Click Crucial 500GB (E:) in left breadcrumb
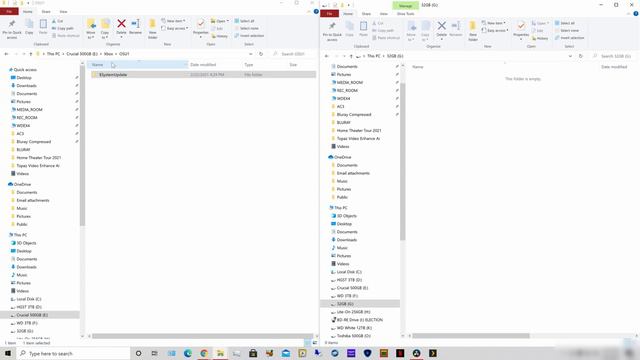The width and height of the screenshot is (640, 360). (x=82, y=54)
